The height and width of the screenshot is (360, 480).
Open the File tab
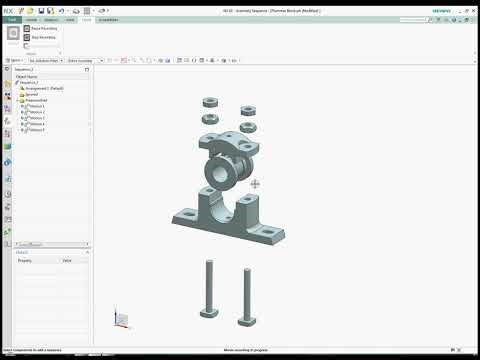(x=12, y=20)
